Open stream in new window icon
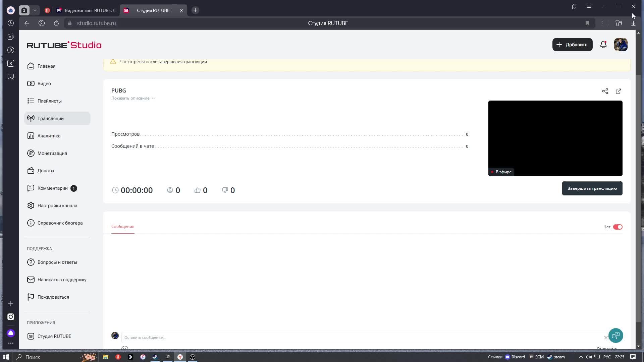 [x=618, y=91]
